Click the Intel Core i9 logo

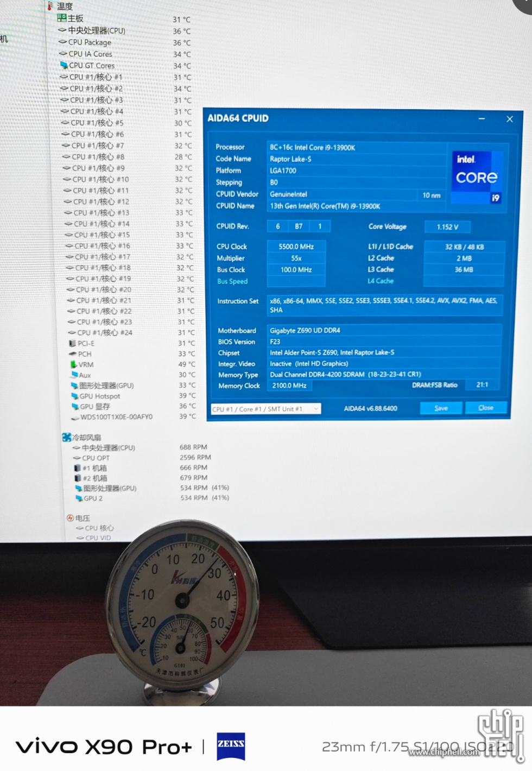pyautogui.click(x=477, y=178)
